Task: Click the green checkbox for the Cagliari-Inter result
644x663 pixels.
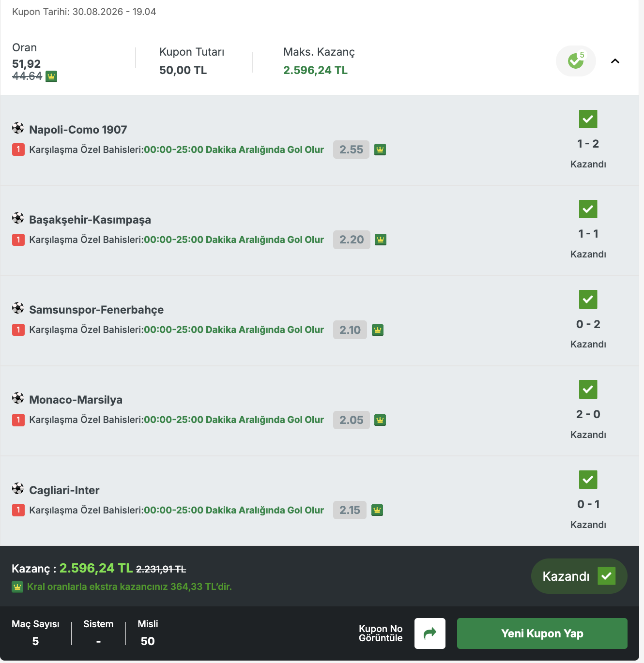Action: (x=588, y=480)
